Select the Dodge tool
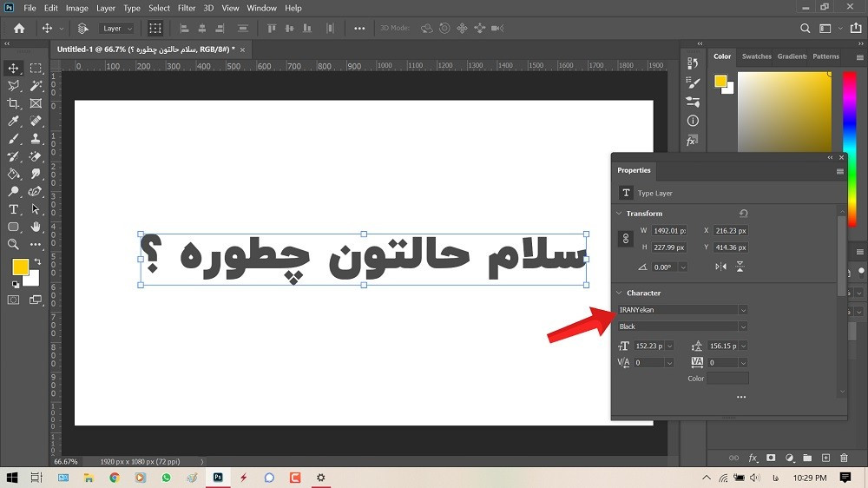Viewport: 868px width, 488px height. [x=13, y=192]
